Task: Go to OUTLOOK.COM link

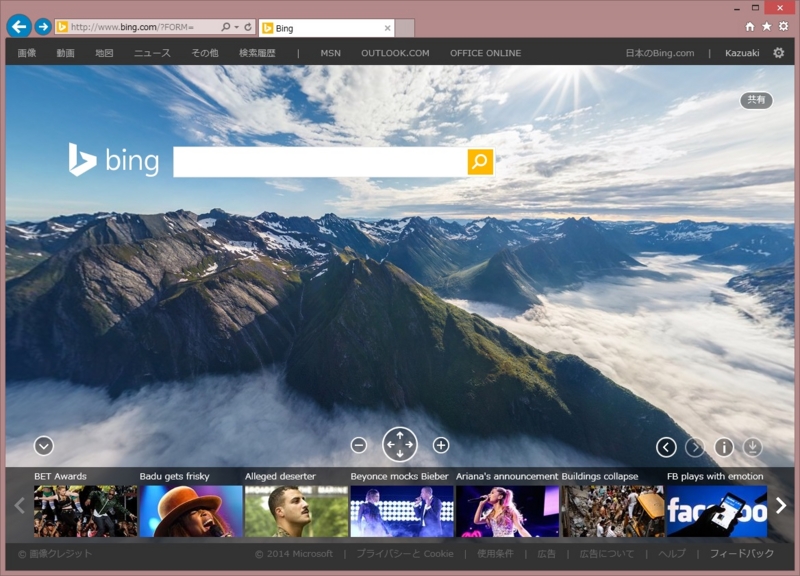Action: point(395,53)
